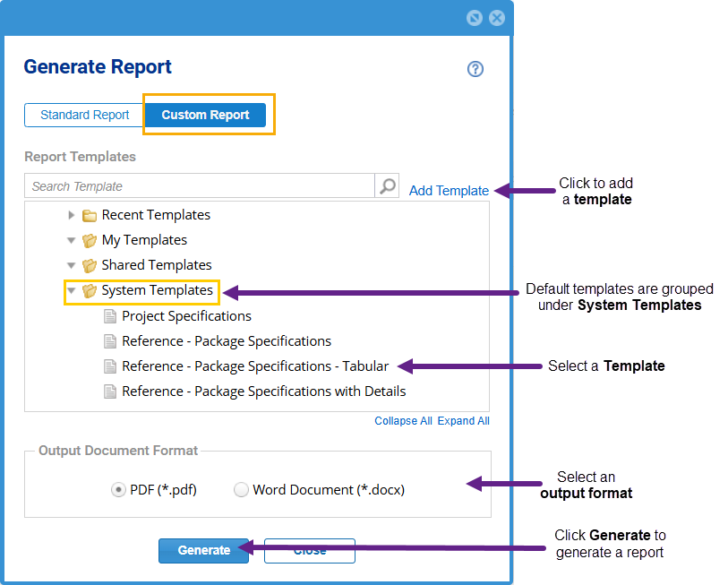728x585 pixels.
Task: Expand the Recent Templates node arrow
Action: click(x=72, y=215)
